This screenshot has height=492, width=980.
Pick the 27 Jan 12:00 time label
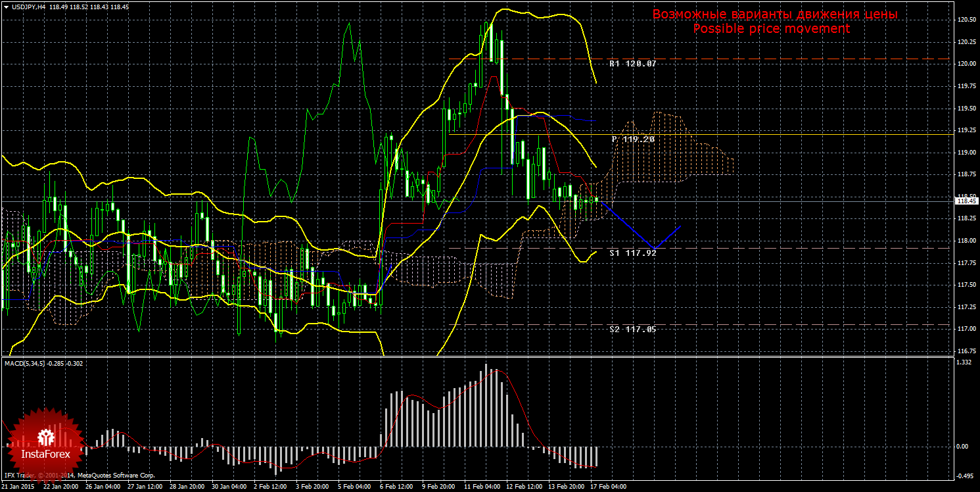click(145, 487)
